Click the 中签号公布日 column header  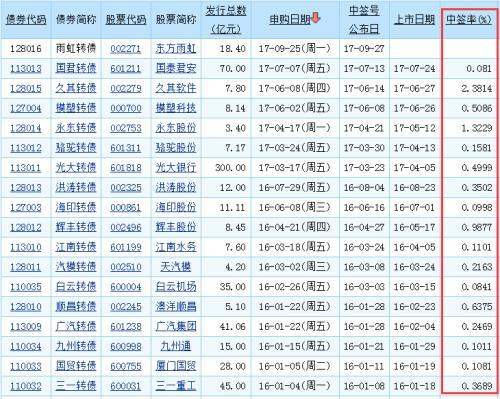[x=364, y=20]
